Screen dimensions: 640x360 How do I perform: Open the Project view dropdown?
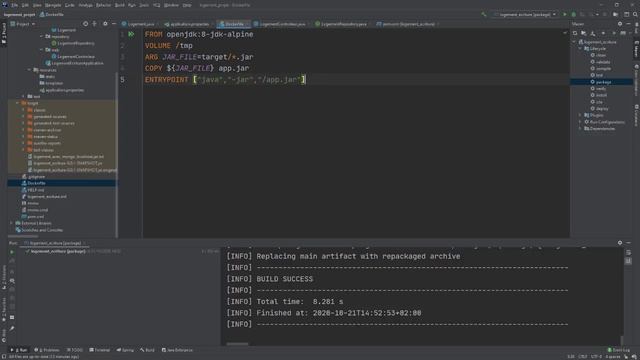23,24
